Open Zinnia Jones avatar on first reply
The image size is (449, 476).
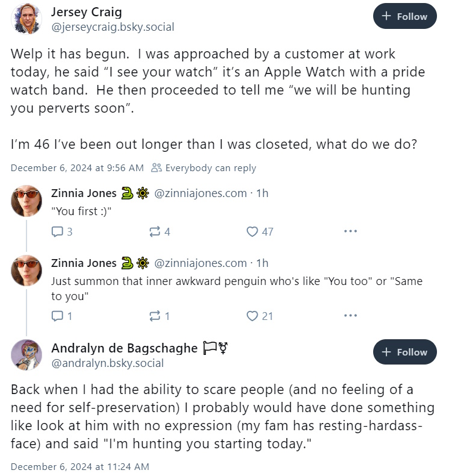pos(26,201)
